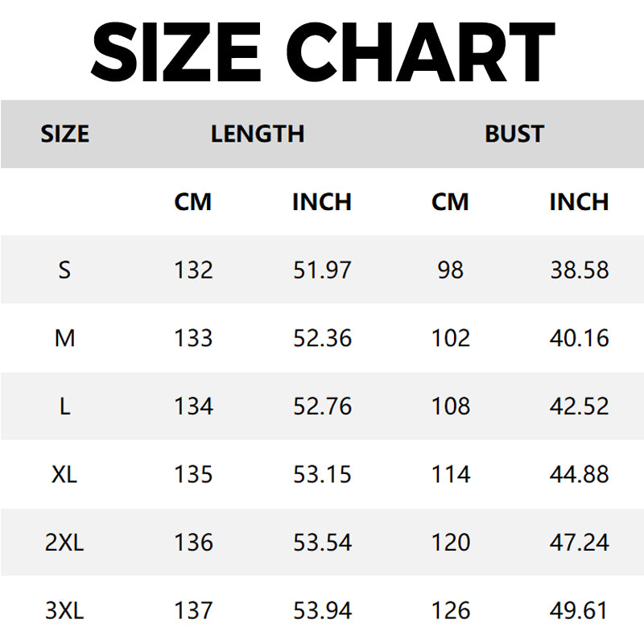Click the 52.36 length inch value
Screen dimensions: 644x644
click(x=322, y=338)
